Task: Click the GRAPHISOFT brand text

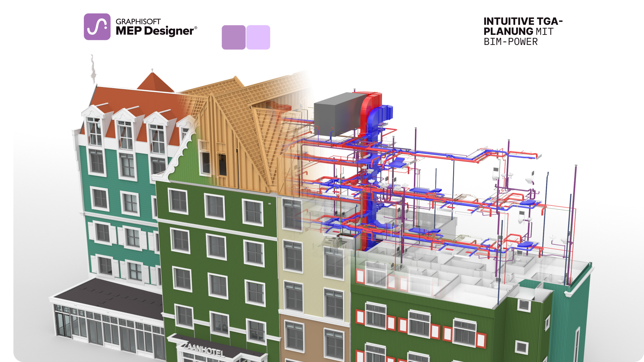Action: pyautogui.click(x=138, y=21)
